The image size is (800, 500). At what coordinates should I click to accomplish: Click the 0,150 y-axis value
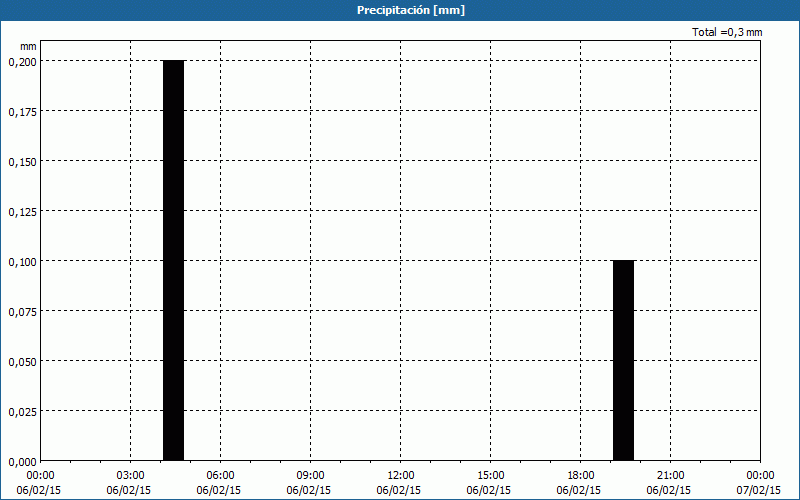22,162
